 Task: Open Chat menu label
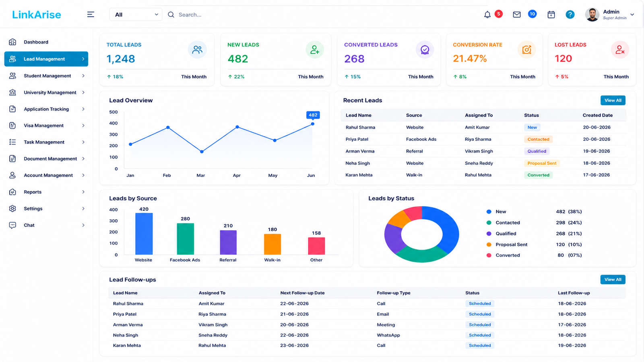click(29, 225)
